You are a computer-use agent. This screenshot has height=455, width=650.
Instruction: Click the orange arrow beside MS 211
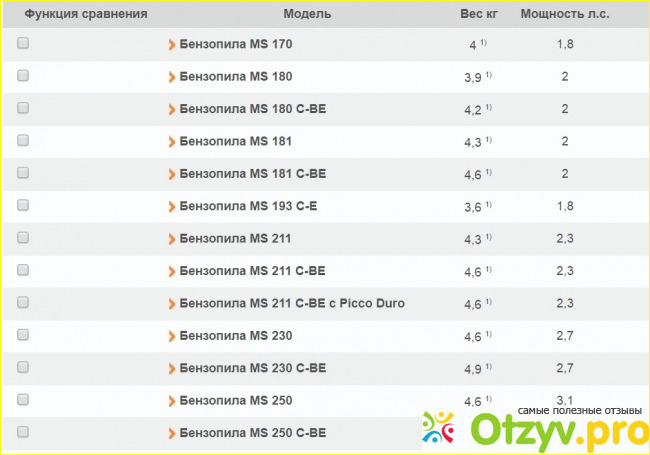tap(172, 239)
